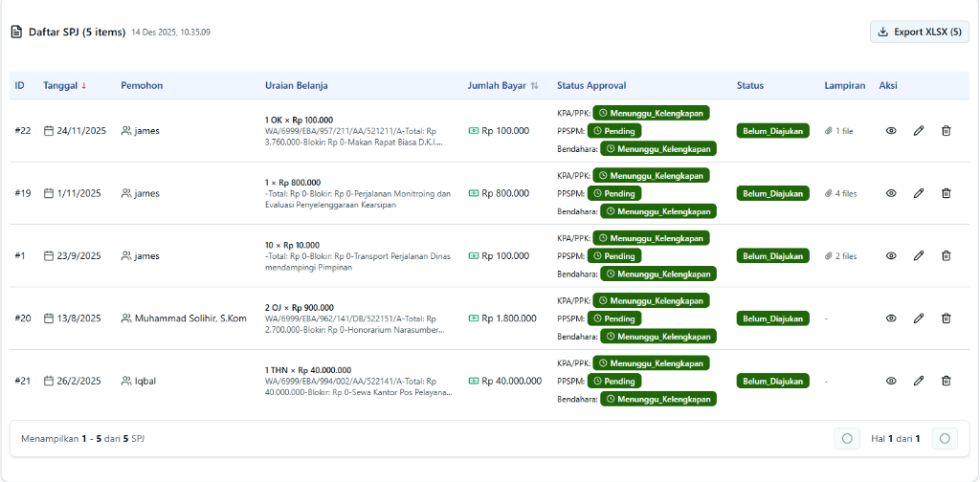View SPJ #1 using eye icon

point(891,255)
